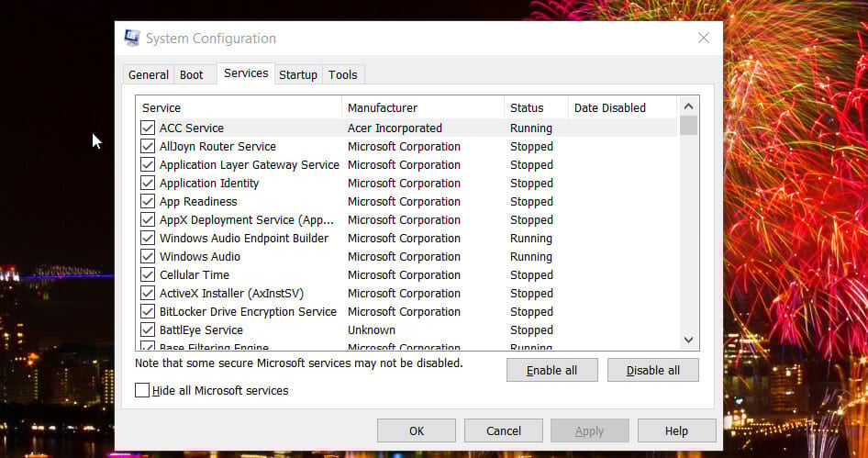Image resolution: width=868 pixels, height=458 pixels.
Task: Click Stopped status of Cellular Time
Action: [531, 274]
